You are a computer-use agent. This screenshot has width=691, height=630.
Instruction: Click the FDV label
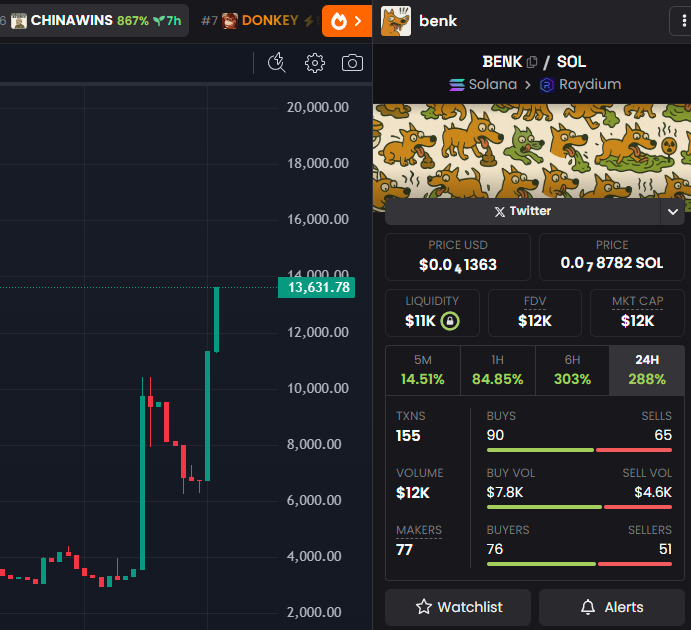[535, 301]
